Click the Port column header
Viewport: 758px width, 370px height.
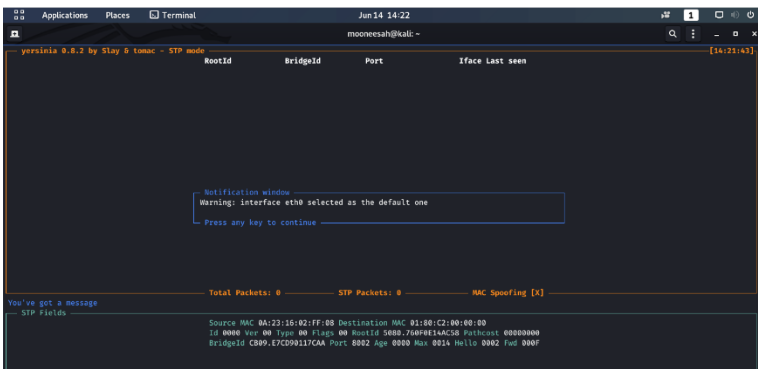point(374,61)
